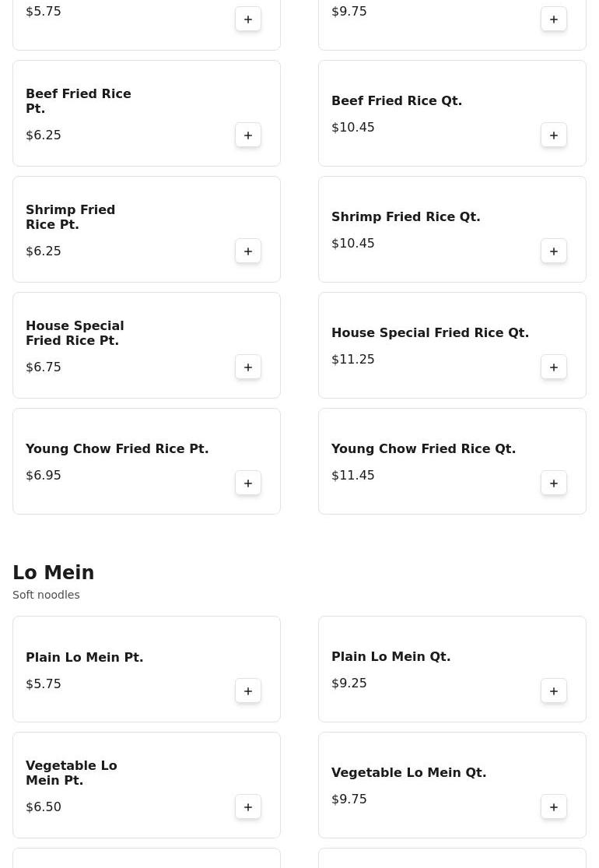The image size is (599, 868).
Task: Add Vegetable Lo Mein Qt. to cart
Action: point(554,807)
